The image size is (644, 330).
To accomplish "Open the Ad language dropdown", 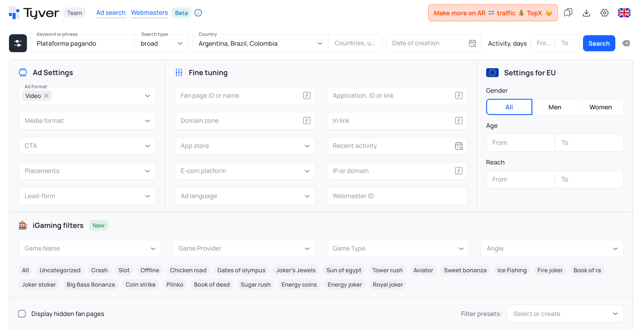I will click(245, 196).
